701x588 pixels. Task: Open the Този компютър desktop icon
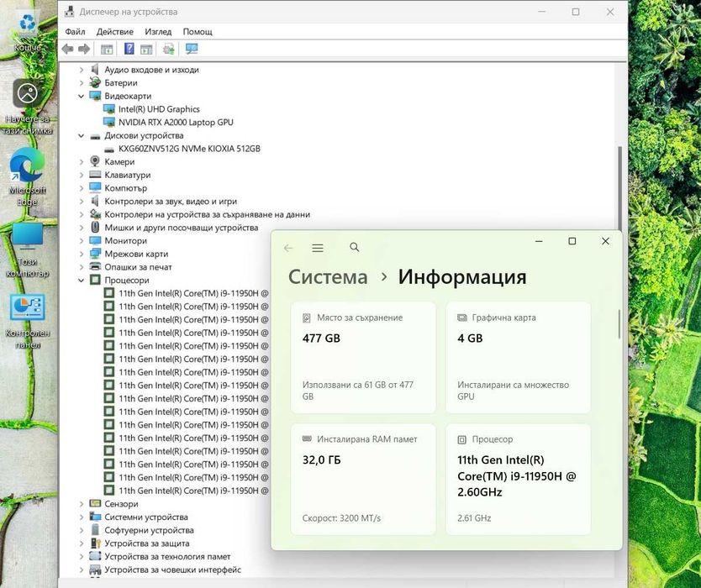pyautogui.click(x=27, y=249)
